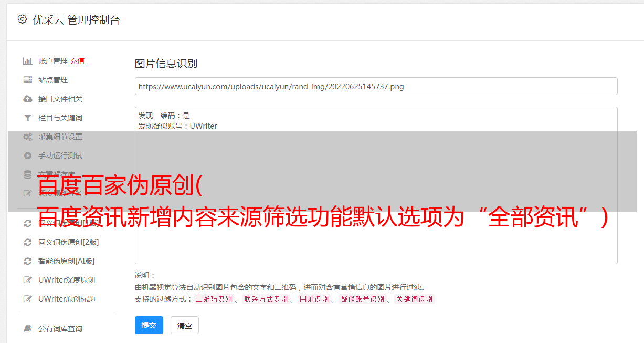The height and width of the screenshot is (343, 644).
Task: Click the gears icon for 采集细节设置
Action: pyautogui.click(x=28, y=137)
